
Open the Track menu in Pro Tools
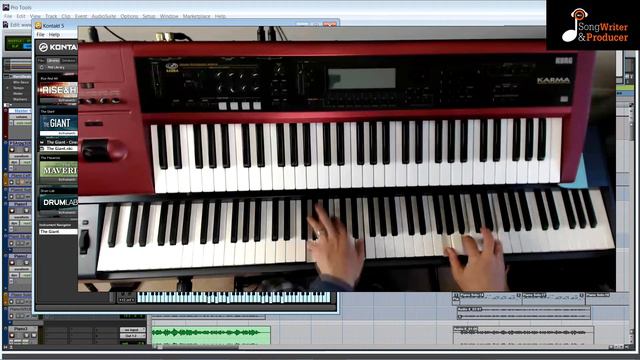tap(51, 16)
